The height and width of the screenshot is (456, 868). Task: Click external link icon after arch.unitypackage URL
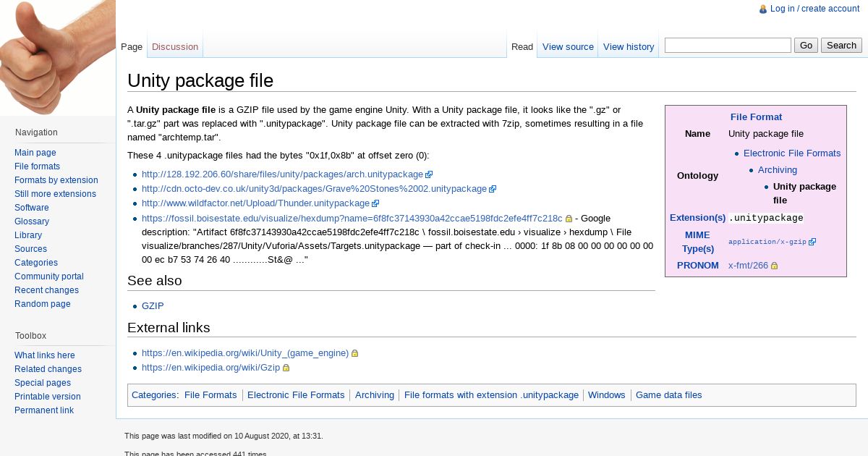429,174
